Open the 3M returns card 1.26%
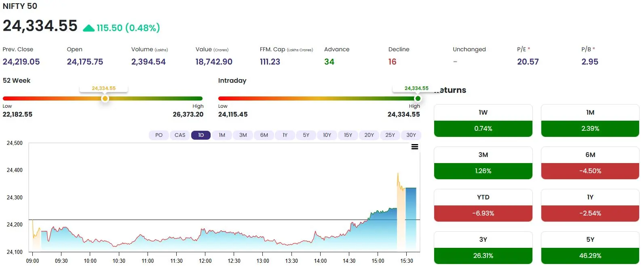Viewport: 644px width, 268px height. 483,163
